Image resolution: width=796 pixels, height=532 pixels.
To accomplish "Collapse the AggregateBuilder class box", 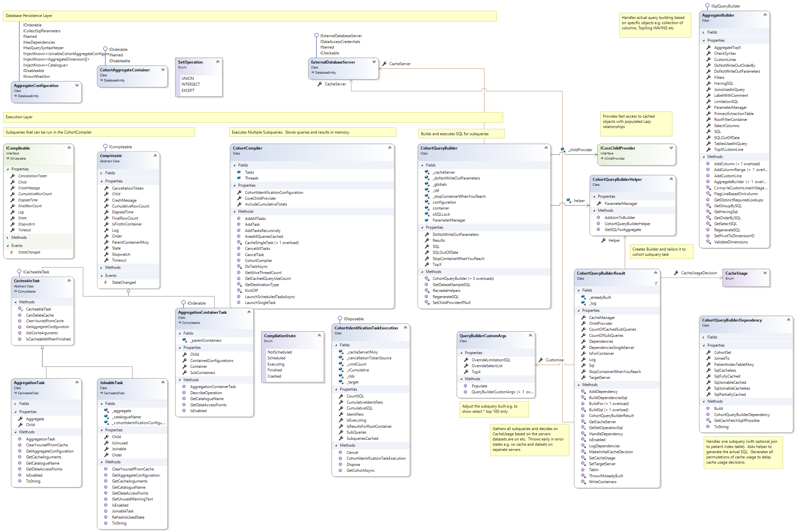I will pyautogui.click(x=765, y=15).
